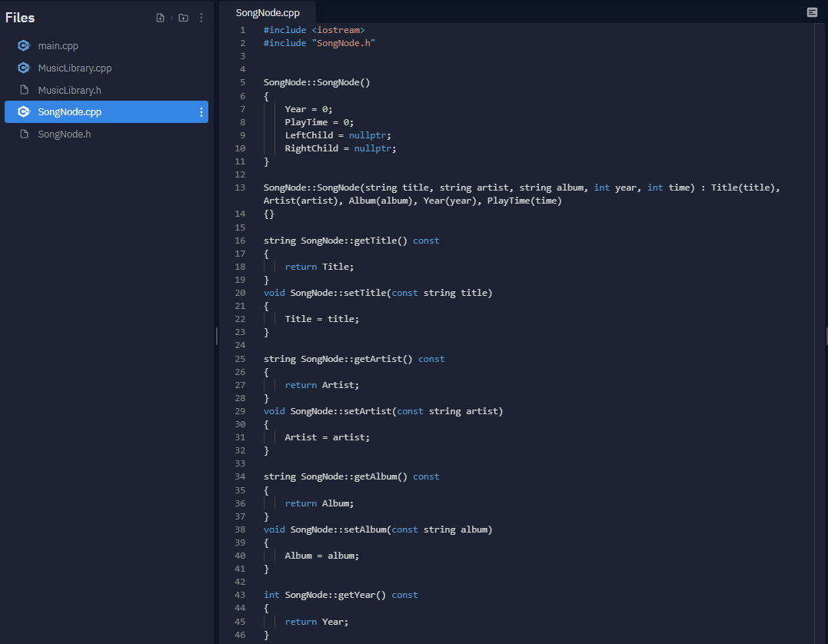
Task: Click the 'return Artist;' statement
Action: click(321, 385)
